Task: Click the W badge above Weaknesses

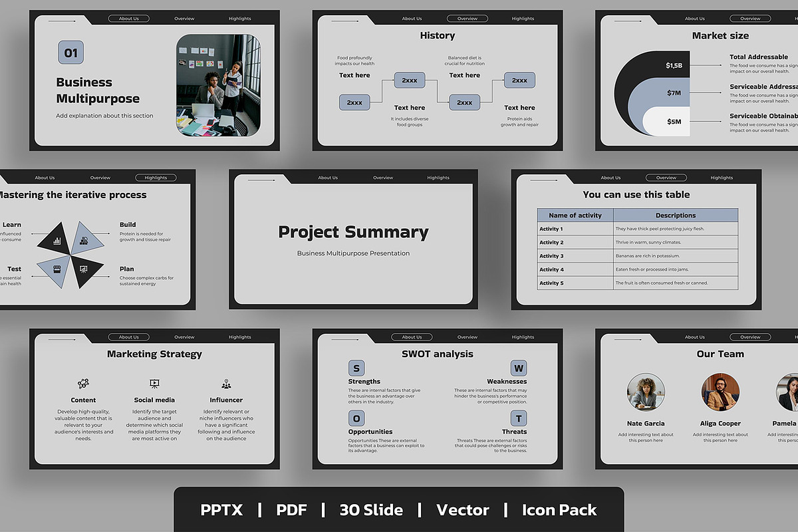Action: click(x=519, y=368)
